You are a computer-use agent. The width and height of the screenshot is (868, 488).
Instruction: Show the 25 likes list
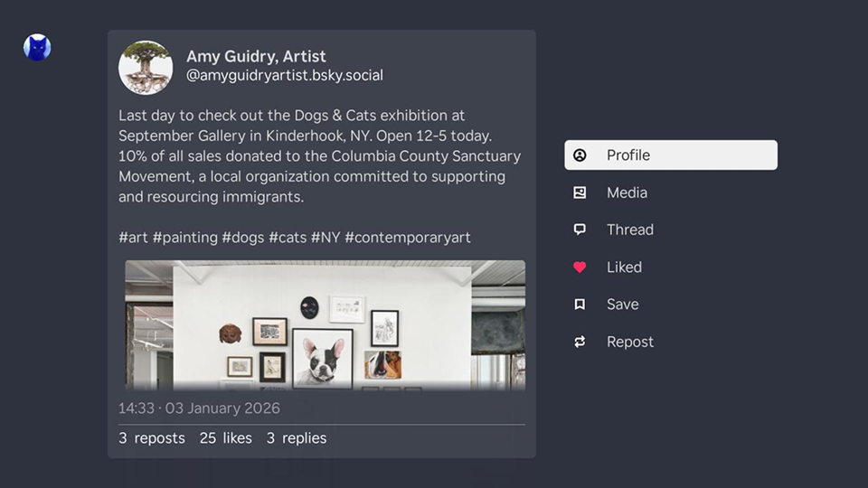(225, 438)
